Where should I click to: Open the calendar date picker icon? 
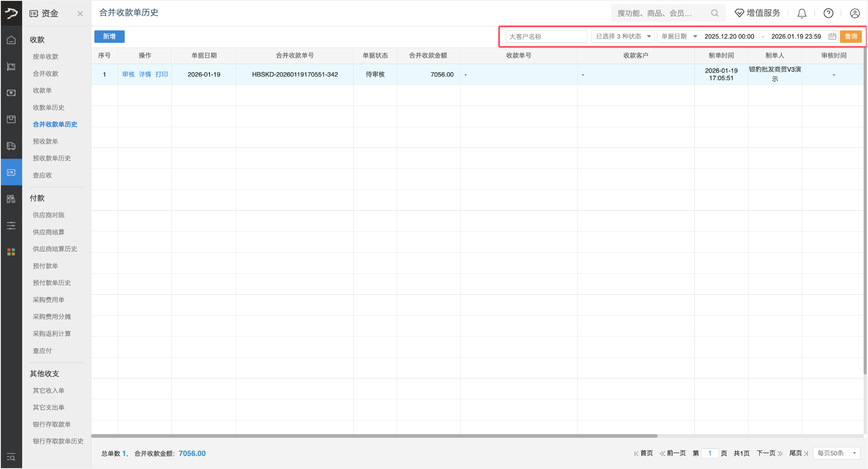[832, 37]
